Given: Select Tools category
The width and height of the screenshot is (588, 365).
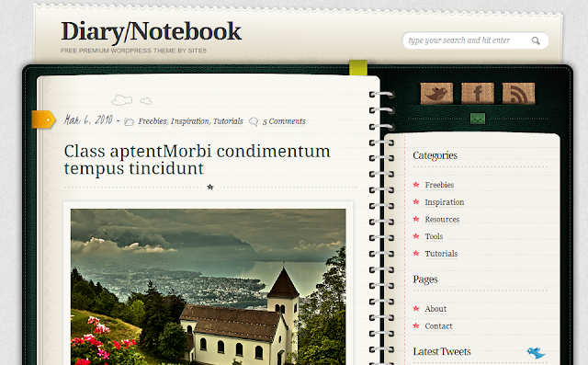Looking at the screenshot, I should (x=434, y=236).
